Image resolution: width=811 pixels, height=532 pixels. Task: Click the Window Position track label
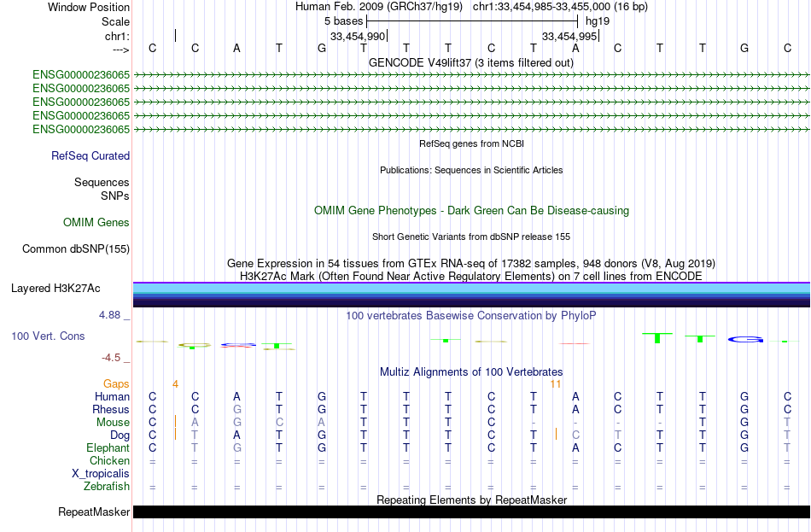(89, 7)
